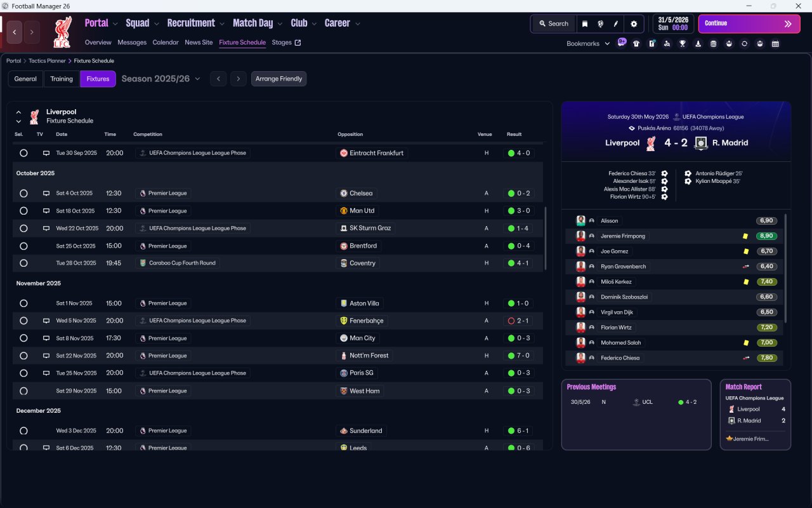Select the Man Utd fixture radio button

(x=23, y=211)
